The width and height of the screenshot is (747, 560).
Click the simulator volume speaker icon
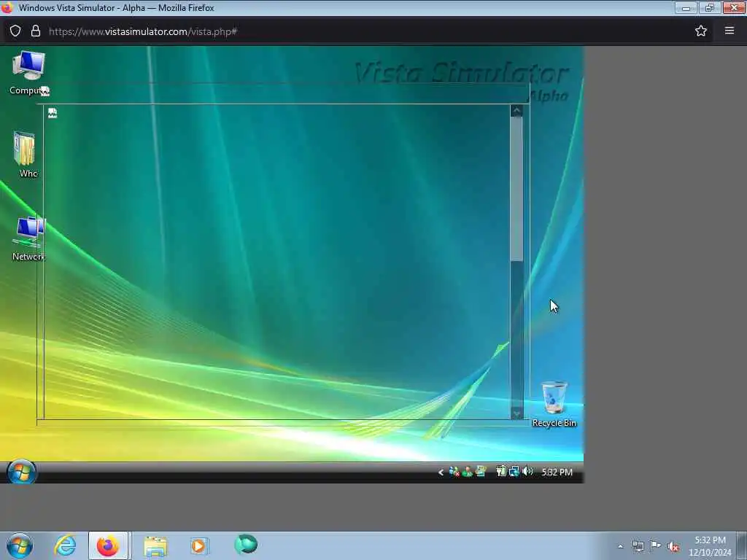pyautogui.click(x=527, y=472)
